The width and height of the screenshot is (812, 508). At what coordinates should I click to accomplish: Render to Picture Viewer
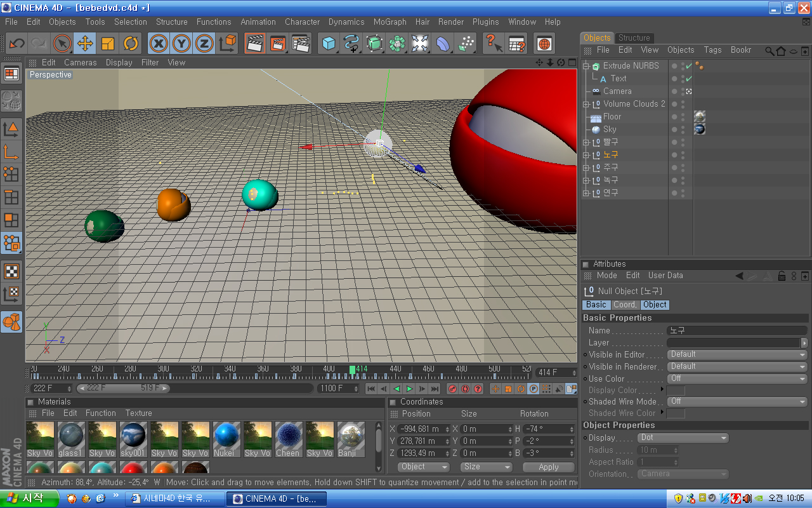278,43
